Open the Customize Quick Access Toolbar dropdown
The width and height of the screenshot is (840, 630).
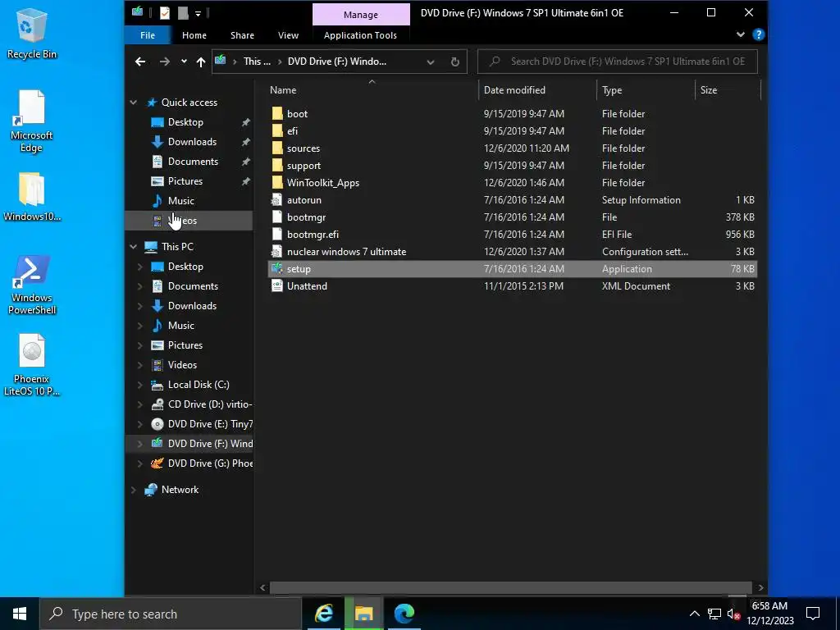198,13
